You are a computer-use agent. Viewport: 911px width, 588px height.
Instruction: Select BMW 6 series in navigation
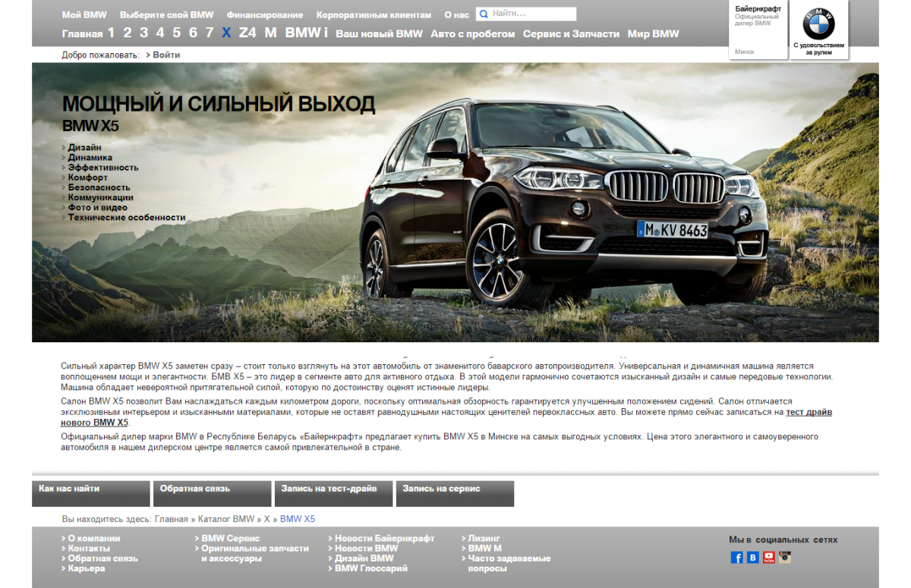click(x=193, y=33)
